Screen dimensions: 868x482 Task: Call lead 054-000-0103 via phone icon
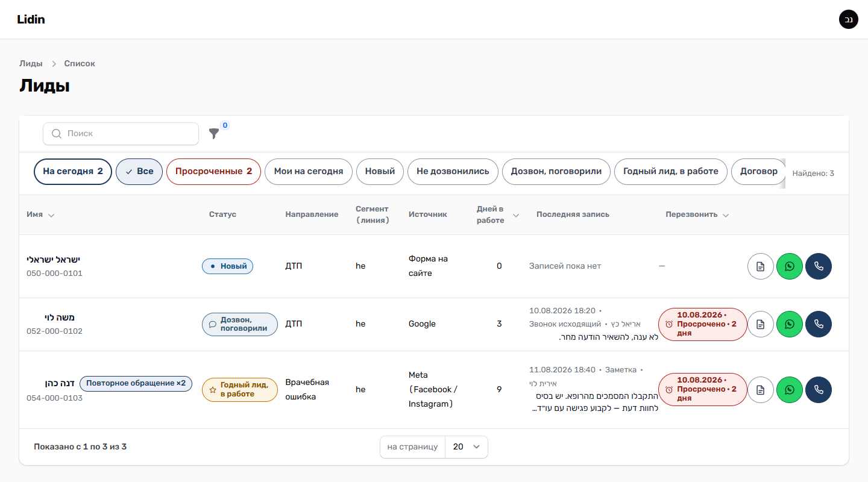(819, 390)
